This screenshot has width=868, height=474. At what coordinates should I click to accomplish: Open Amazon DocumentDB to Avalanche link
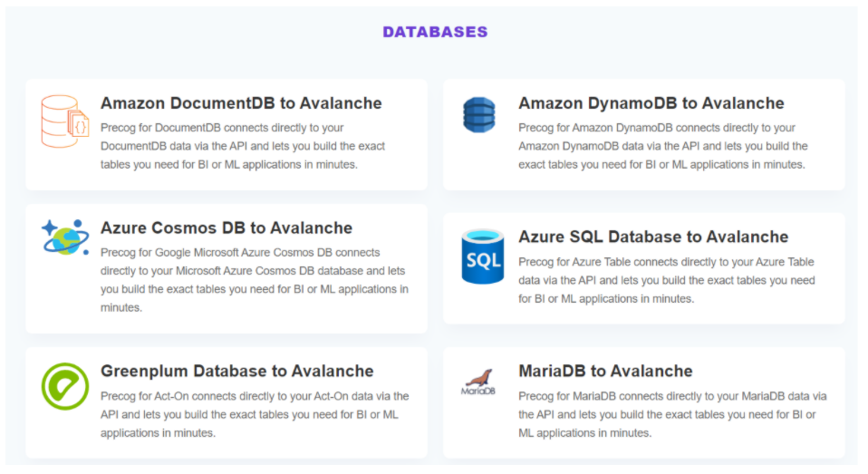tap(241, 103)
